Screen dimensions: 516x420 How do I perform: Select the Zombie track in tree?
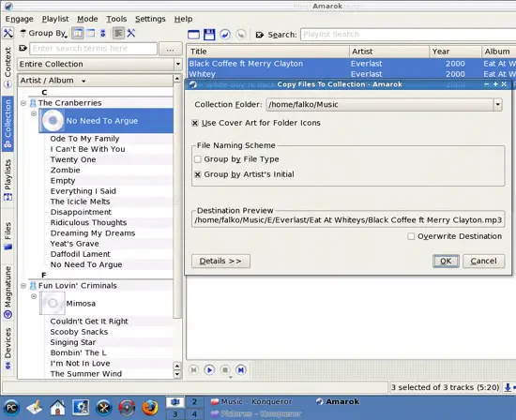[65, 170]
